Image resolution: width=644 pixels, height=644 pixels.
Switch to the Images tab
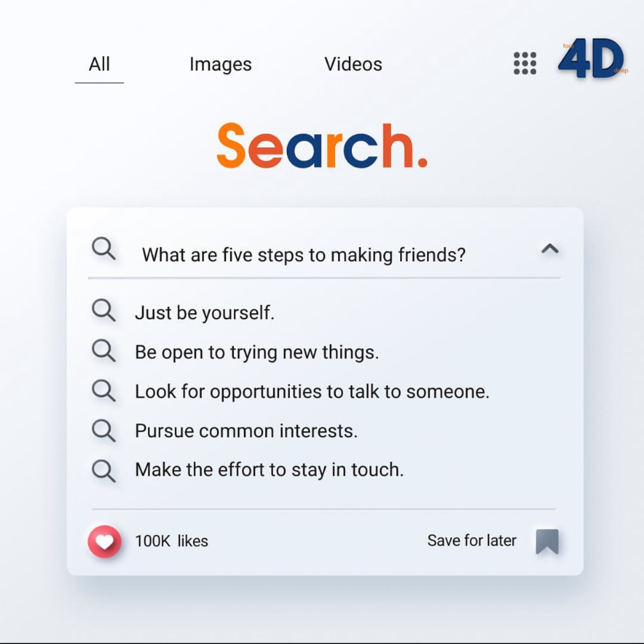coord(220,64)
